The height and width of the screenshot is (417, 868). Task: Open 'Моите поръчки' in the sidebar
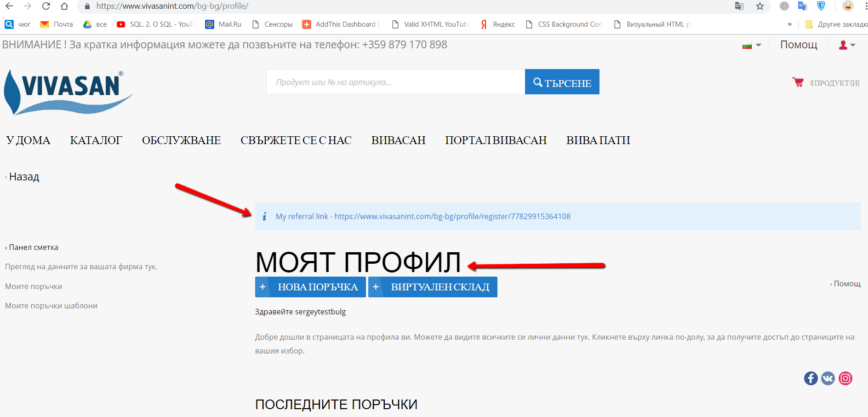pyautogui.click(x=34, y=286)
